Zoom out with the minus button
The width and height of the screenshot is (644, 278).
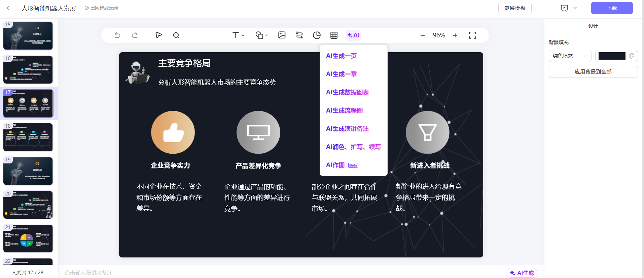[423, 35]
